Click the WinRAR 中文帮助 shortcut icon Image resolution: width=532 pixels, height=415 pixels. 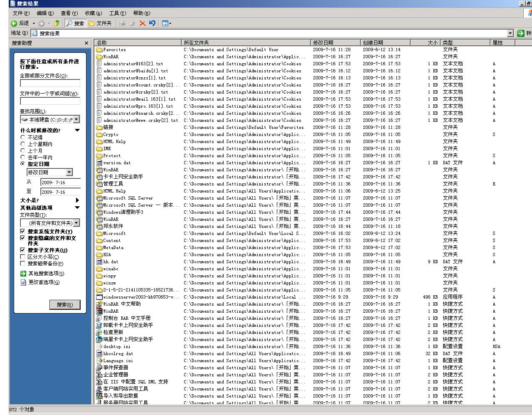tap(99, 304)
